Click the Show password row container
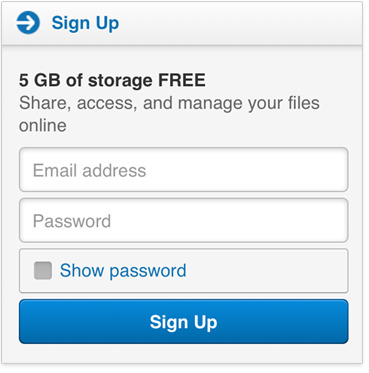 [184, 271]
